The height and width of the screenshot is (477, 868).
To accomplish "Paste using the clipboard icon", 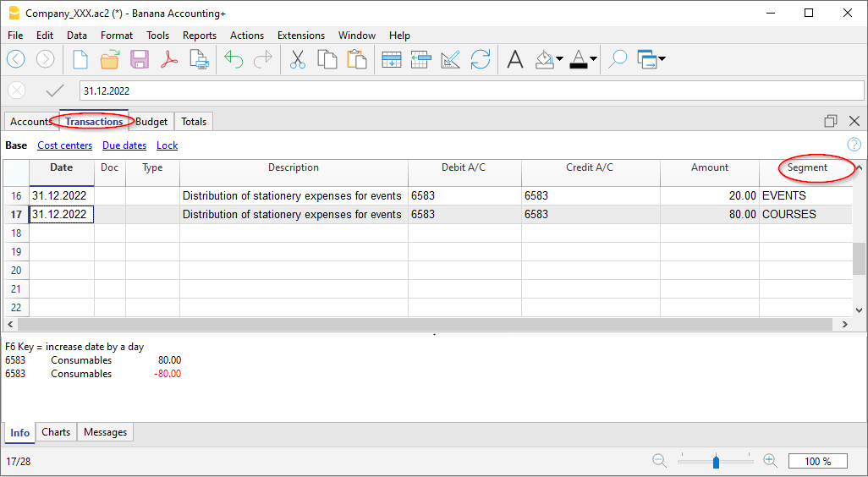I will point(357,59).
